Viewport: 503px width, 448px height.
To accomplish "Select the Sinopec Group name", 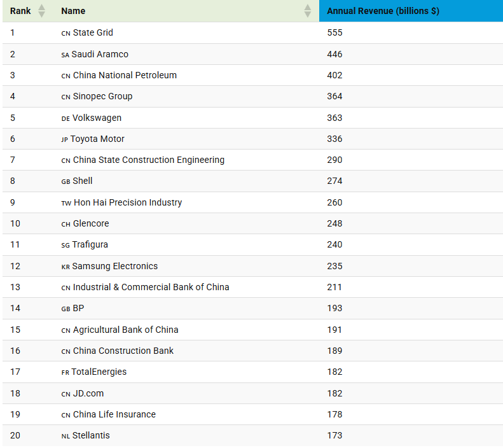I will [x=102, y=96].
